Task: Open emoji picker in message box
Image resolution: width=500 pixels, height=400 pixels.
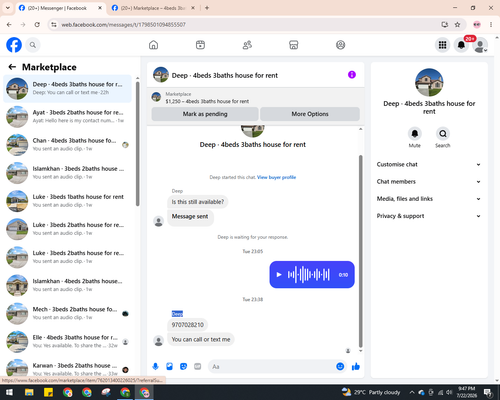Action: [x=340, y=367]
